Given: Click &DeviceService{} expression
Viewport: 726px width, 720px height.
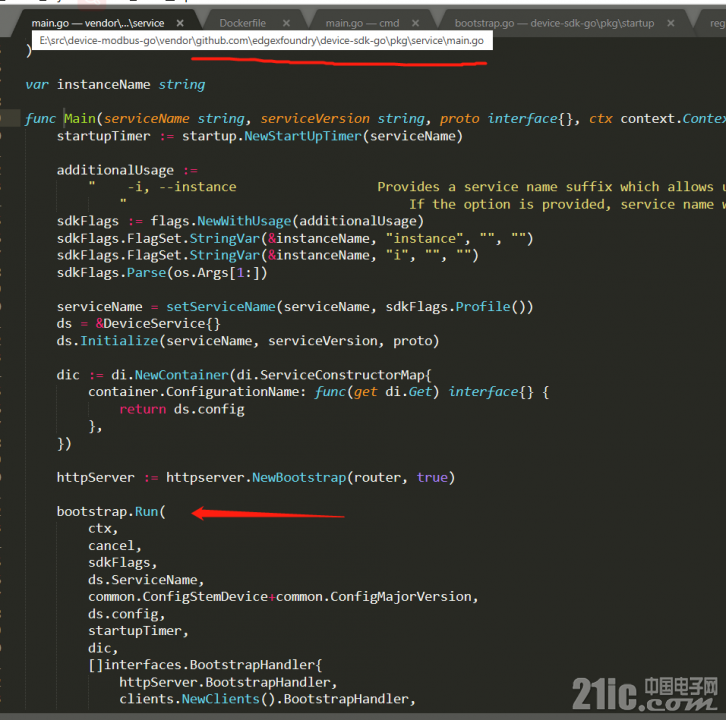Looking at the screenshot, I should [158, 324].
